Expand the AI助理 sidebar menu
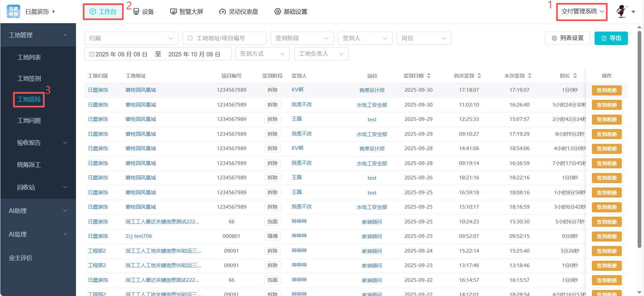644x296 pixels. [38, 211]
